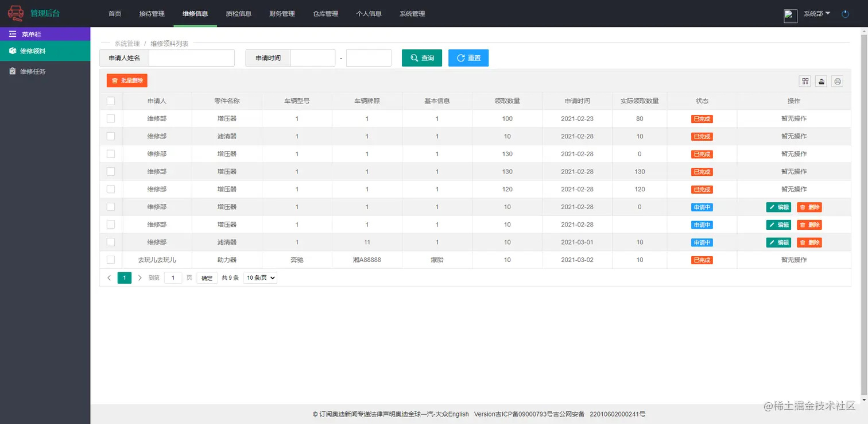This screenshot has height=424, width=868.
Task: Select the column display settings icon
Action: point(804,81)
